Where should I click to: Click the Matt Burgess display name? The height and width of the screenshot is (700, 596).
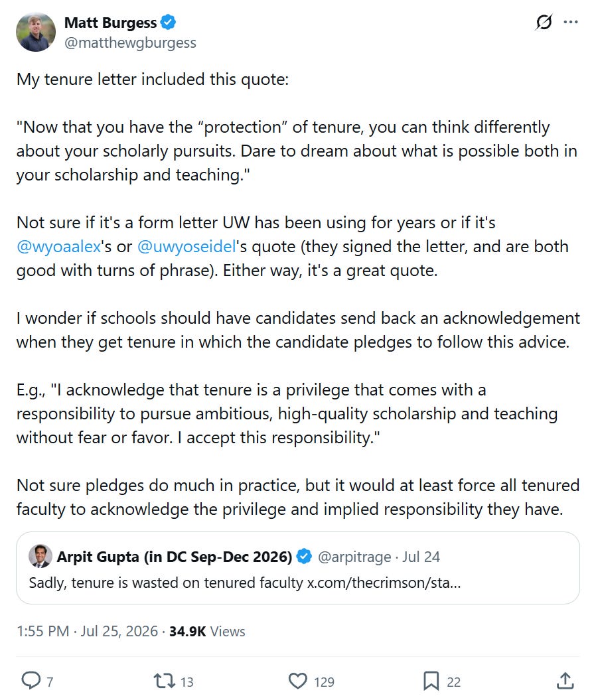(x=110, y=23)
